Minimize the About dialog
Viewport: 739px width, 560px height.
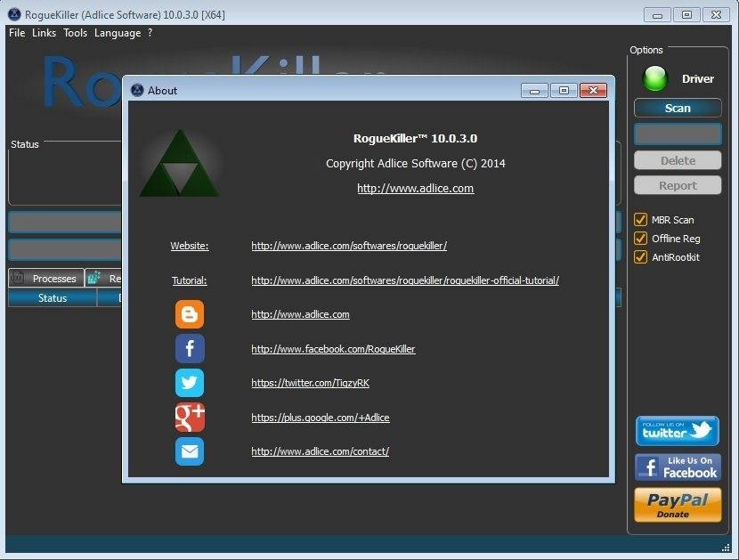[534, 90]
